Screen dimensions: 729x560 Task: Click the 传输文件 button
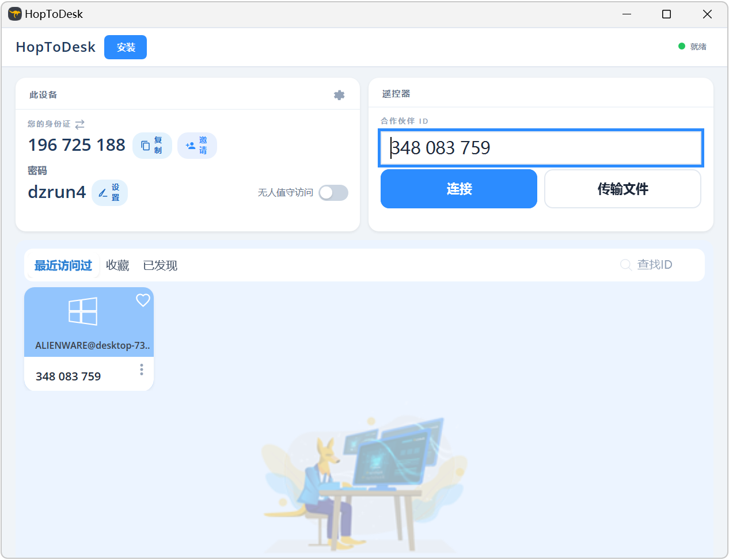622,189
